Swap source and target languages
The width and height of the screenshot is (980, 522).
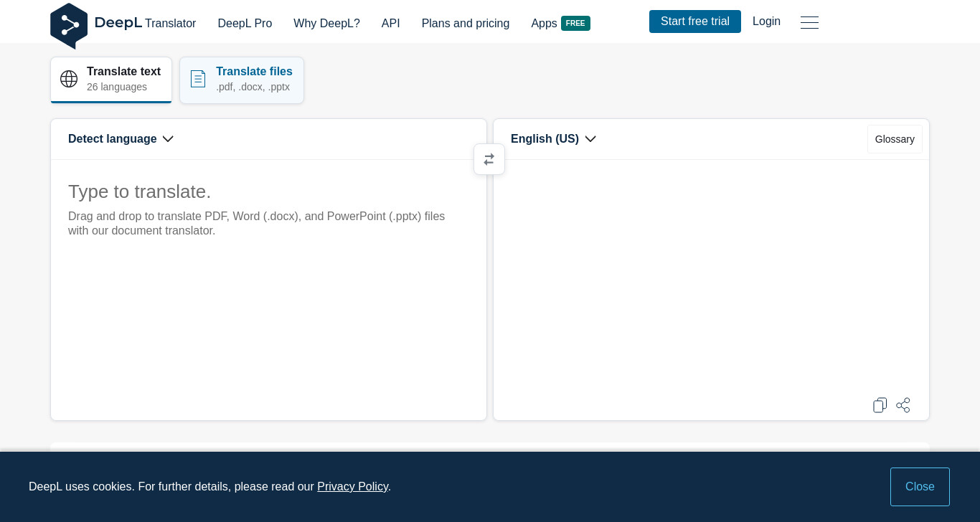coord(489,159)
